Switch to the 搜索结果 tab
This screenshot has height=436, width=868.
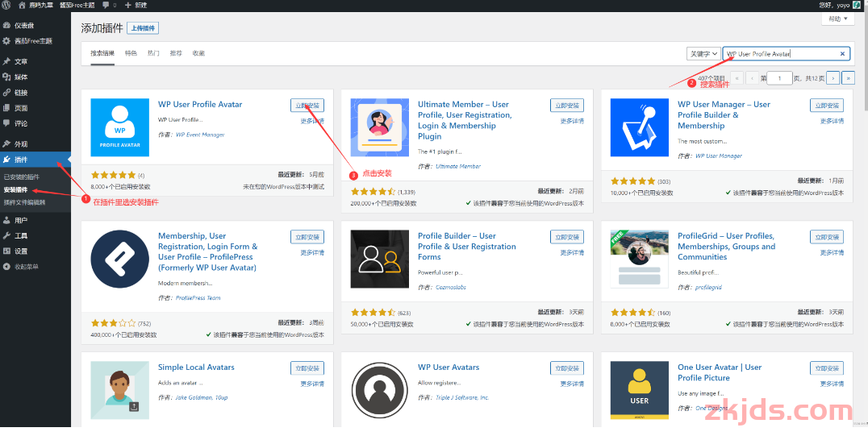pos(102,54)
